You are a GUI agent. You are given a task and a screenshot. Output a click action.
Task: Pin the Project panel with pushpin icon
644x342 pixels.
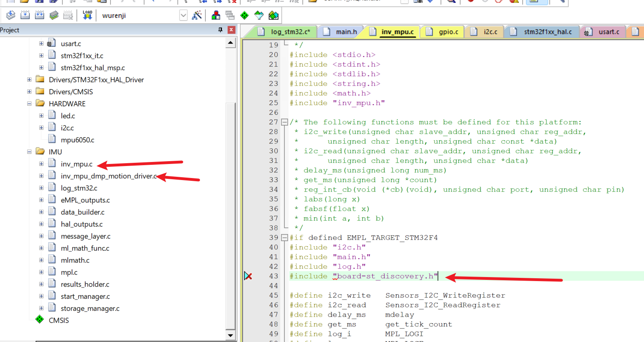pos(220,30)
